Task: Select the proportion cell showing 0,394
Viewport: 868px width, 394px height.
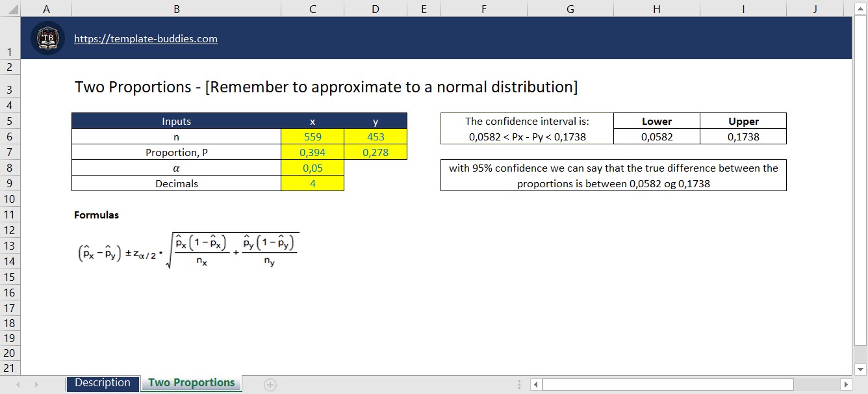Action: click(x=313, y=152)
